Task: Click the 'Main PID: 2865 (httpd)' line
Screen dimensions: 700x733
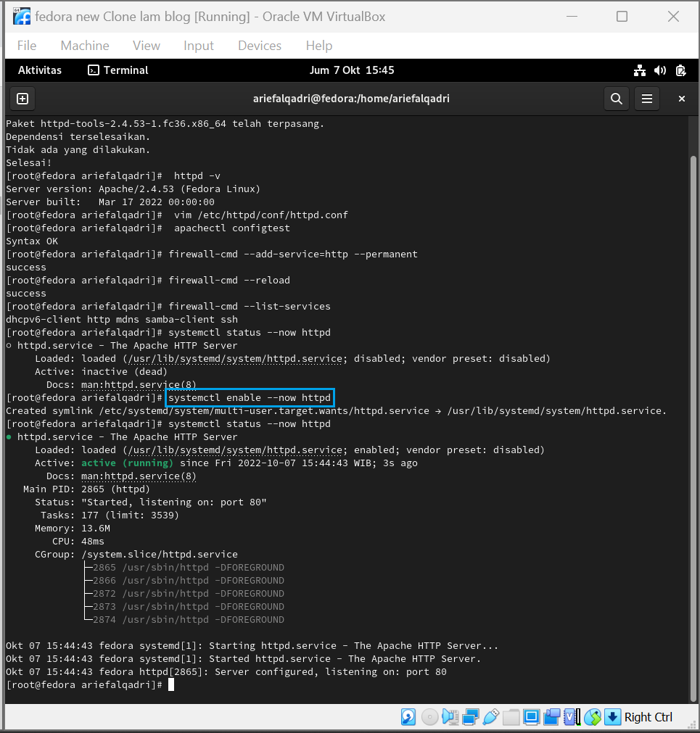Action: coord(86,489)
